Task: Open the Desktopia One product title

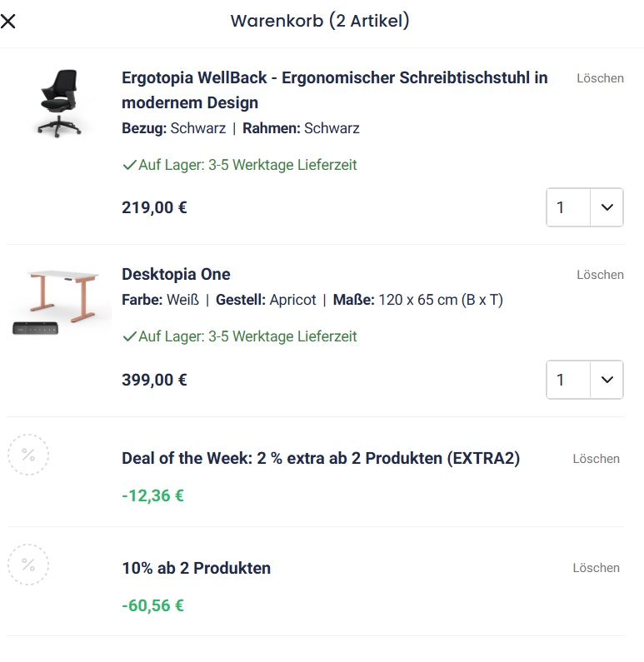Action: pos(176,274)
